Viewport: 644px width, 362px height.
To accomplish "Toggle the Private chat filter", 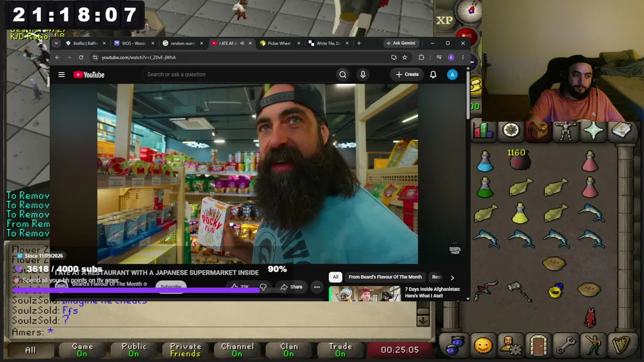I will click(186, 350).
